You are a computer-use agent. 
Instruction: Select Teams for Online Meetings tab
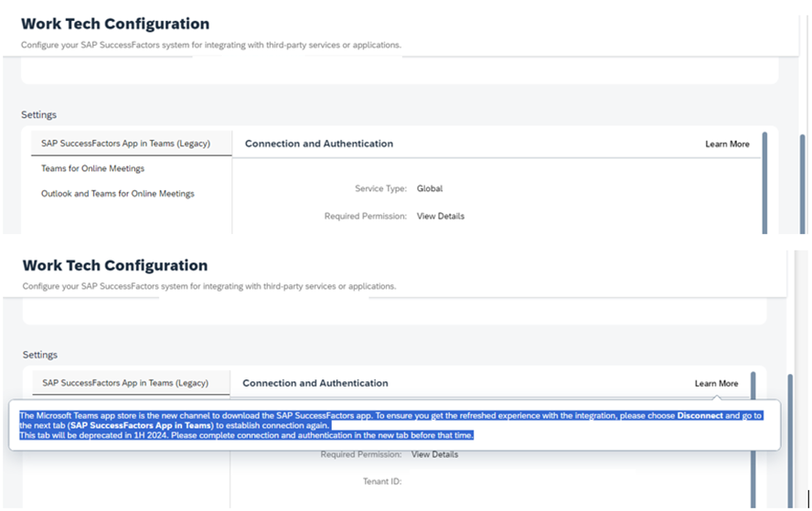click(x=92, y=168)
